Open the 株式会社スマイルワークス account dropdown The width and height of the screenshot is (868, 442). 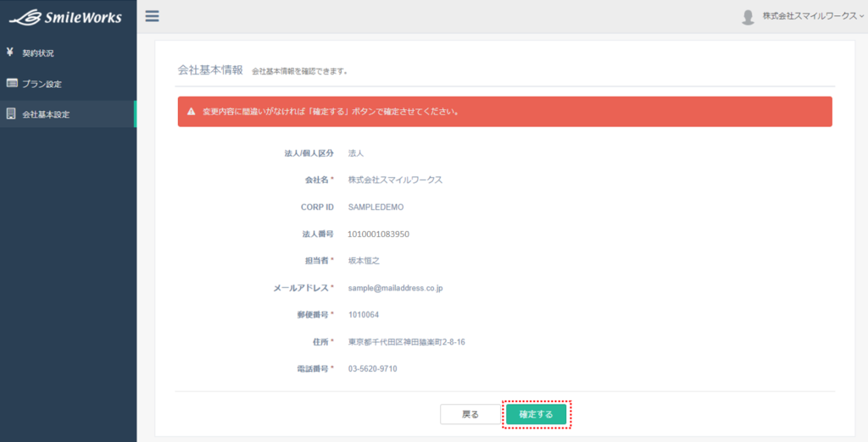click(813, 16)
